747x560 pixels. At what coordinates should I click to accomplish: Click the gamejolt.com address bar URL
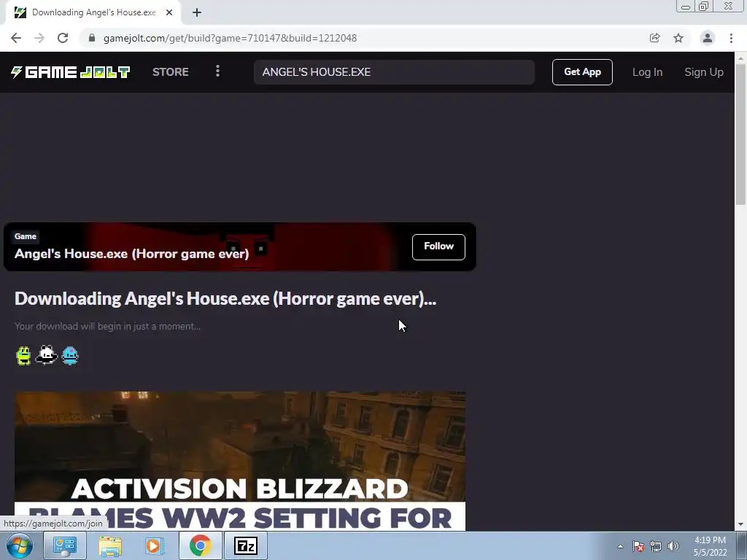tap(230, 38)
